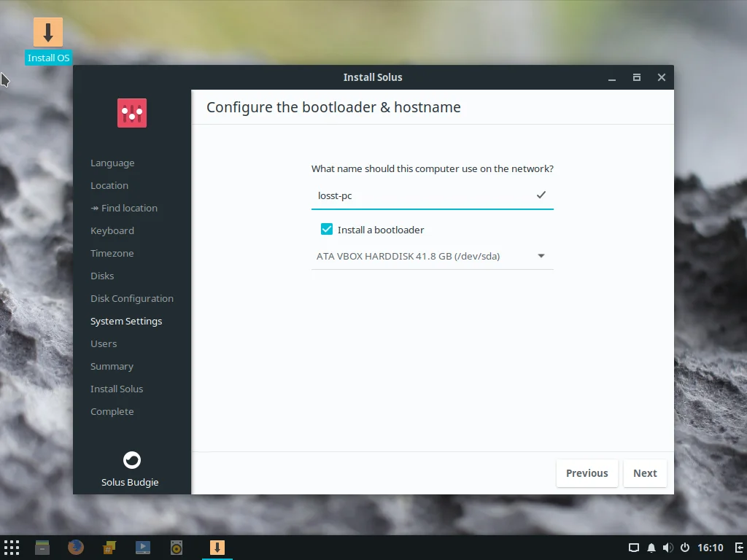Go to the Summary step
Viewport: 747px width, 560px height.
(112, 366)
